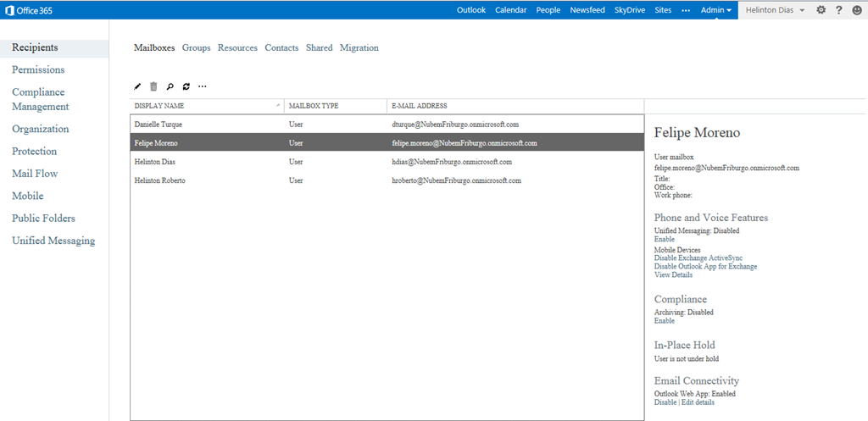Open more options ellipsis in mailbox toolbar
Screen dimensions: 868x421
click(x=203, y=86)
